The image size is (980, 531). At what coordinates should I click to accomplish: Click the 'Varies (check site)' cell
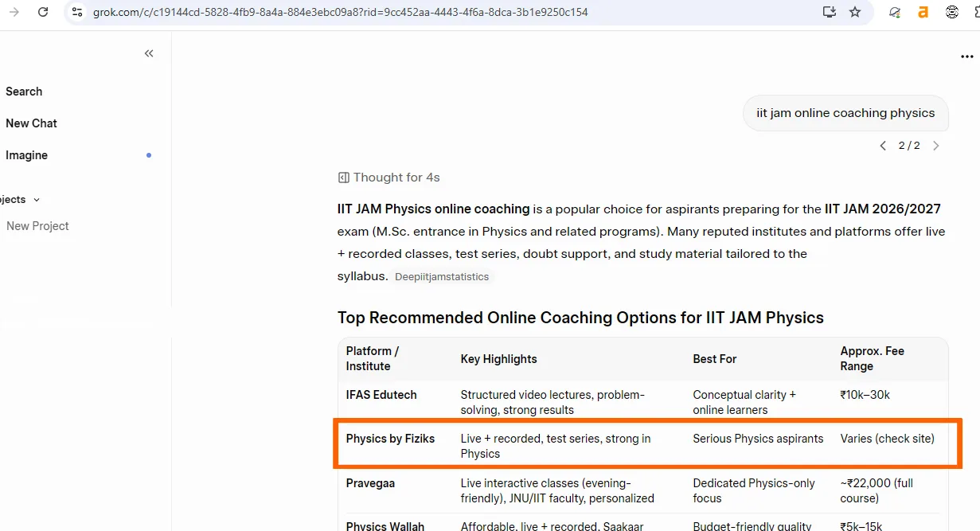point(888,439)
